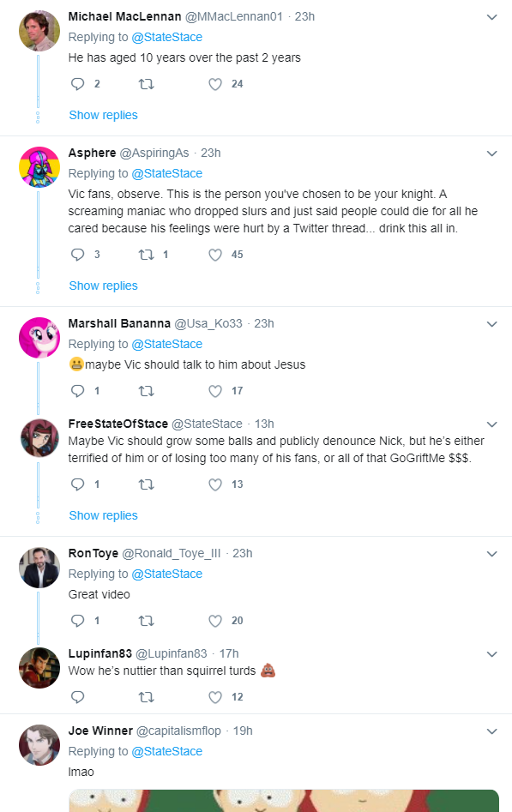Open options chevron on Michael MacLennan's tweet
The height and width of the screenshot is (812, 512).
click(491, 17)
